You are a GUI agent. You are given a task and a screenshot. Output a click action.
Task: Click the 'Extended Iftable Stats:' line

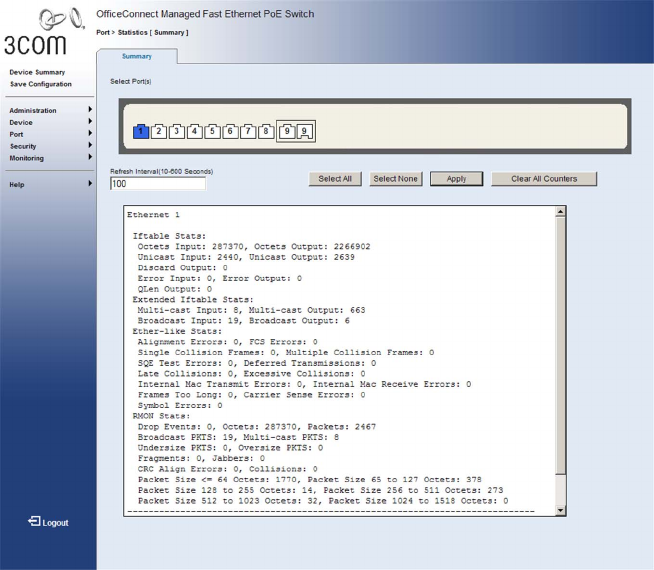pyautogui.click(x=193, y=299)
